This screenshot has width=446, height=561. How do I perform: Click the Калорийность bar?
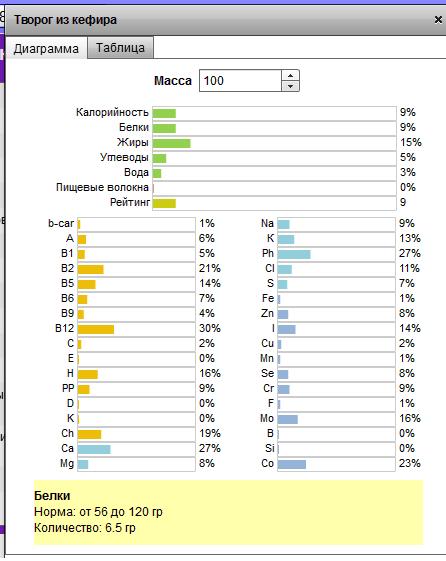(x=274, y=113)
